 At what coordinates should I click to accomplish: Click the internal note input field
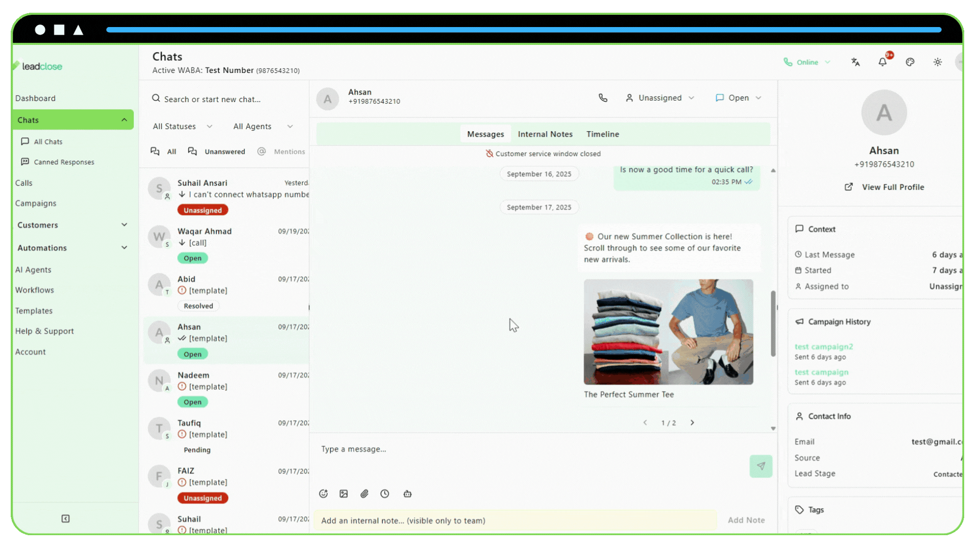[x=516, y=520]
